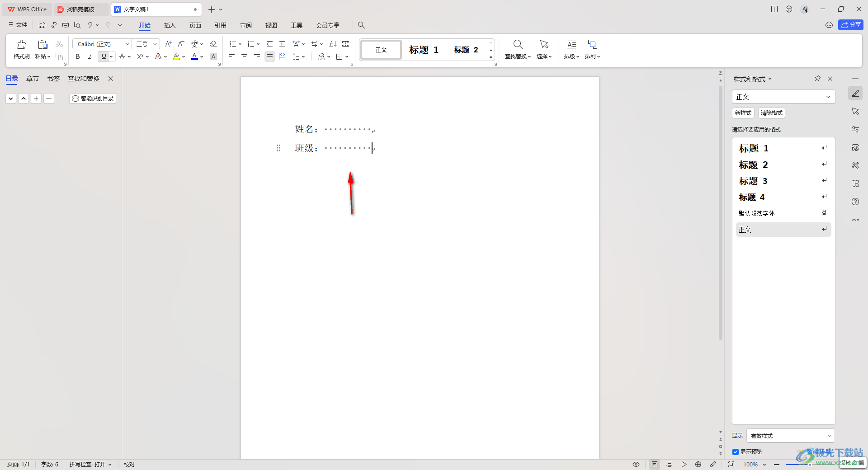Open line spacing options
The height and width of the screenshot is (470, 868).
[x=298, y=56]
